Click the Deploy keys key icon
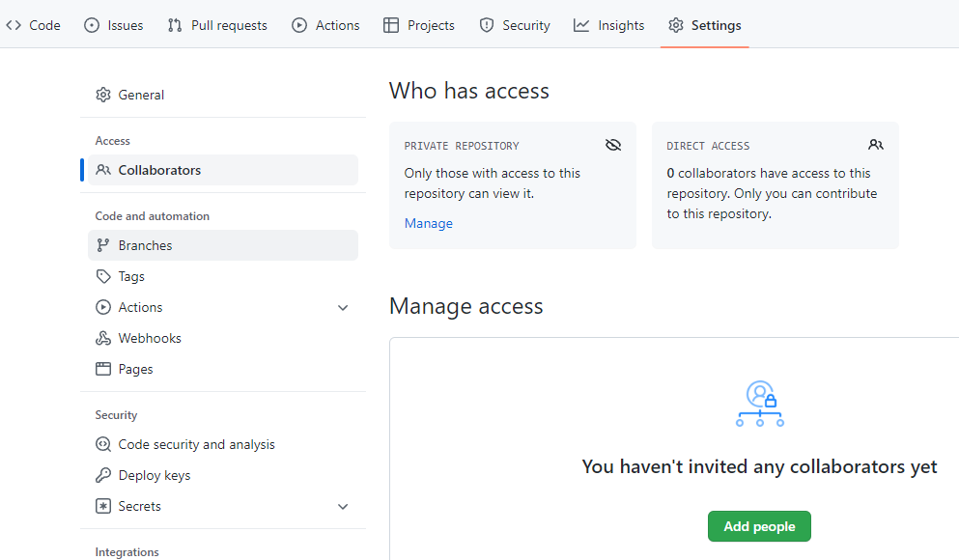 click(x=103, y=475)
